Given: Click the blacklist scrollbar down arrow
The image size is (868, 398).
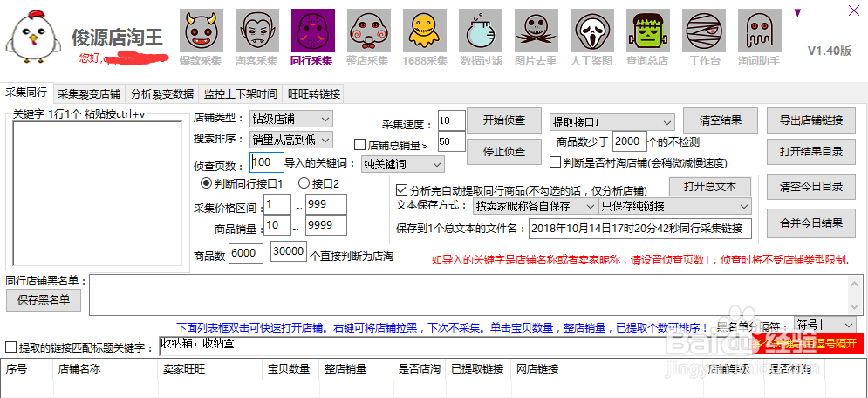Looking at the screenshot, I should click(x=855, y=307).
